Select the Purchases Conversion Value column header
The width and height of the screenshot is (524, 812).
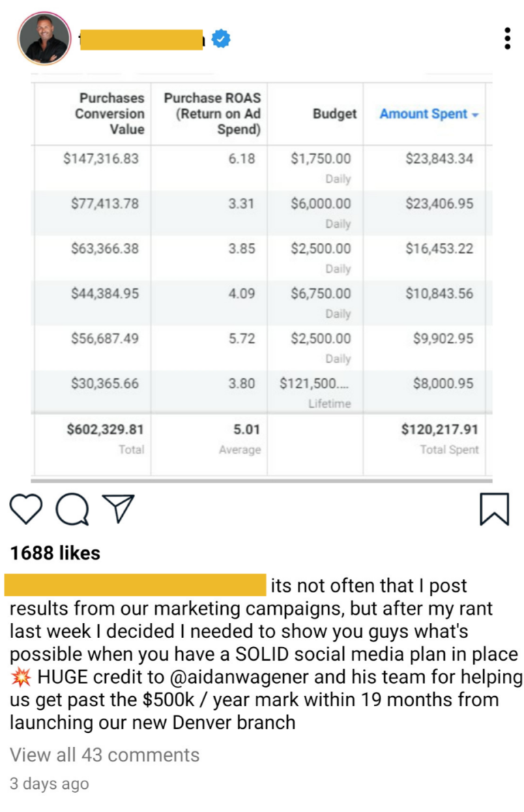click(110, 113)
